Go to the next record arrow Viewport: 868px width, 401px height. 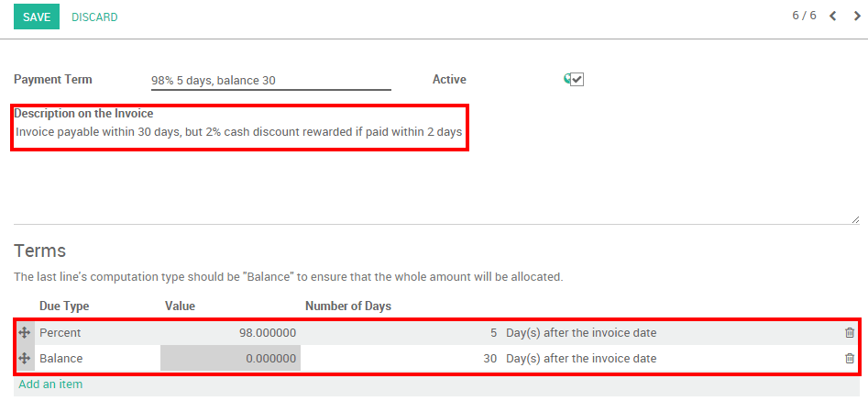[x=857, y=17]
